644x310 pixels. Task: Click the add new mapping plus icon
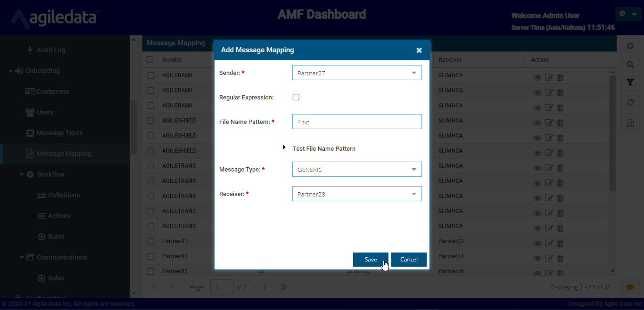[x=630, y=46]
